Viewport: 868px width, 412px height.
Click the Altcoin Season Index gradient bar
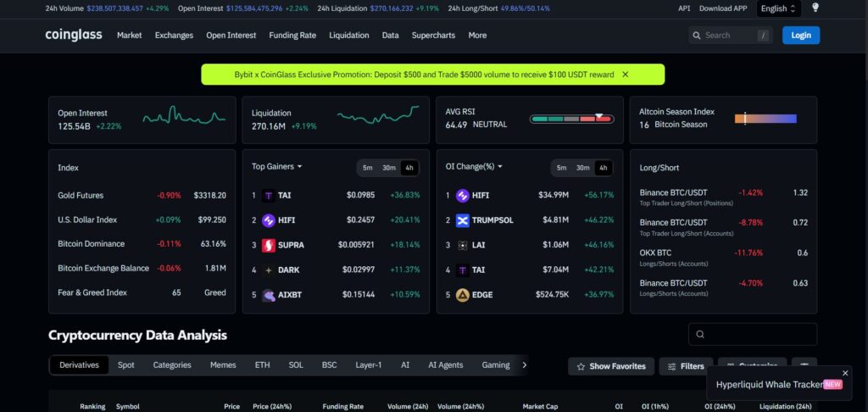click(765, 119)
